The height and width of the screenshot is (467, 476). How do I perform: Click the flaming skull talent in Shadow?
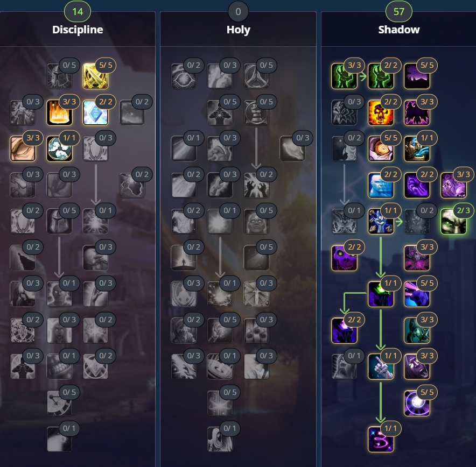point(380,112)
